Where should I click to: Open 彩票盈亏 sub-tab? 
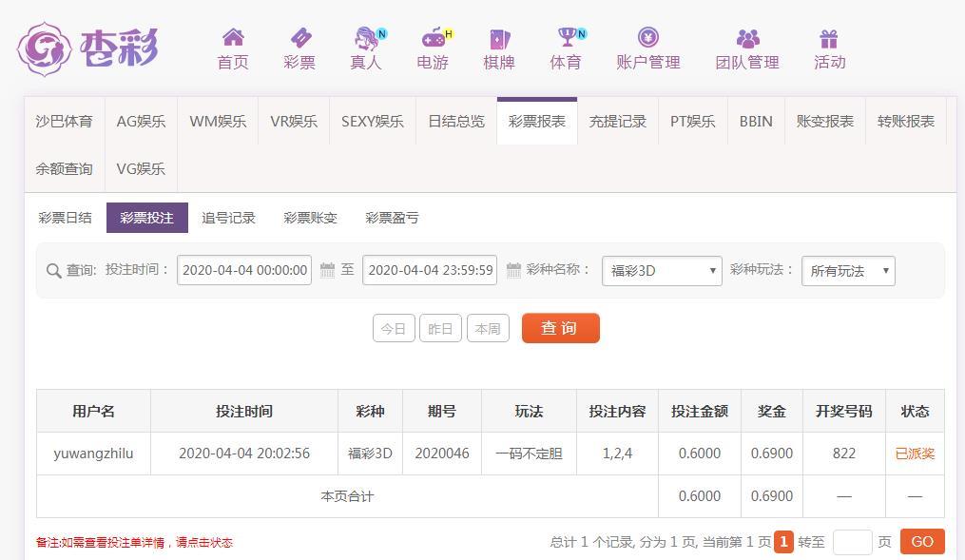(x=392, y=218)
